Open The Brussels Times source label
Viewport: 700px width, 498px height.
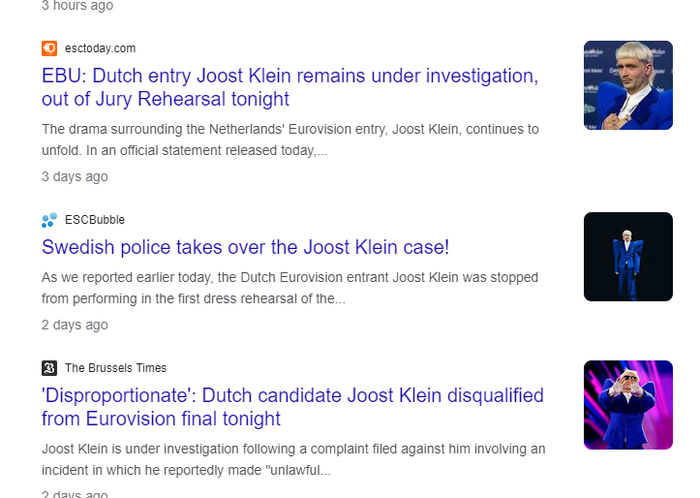click(116, 368)
